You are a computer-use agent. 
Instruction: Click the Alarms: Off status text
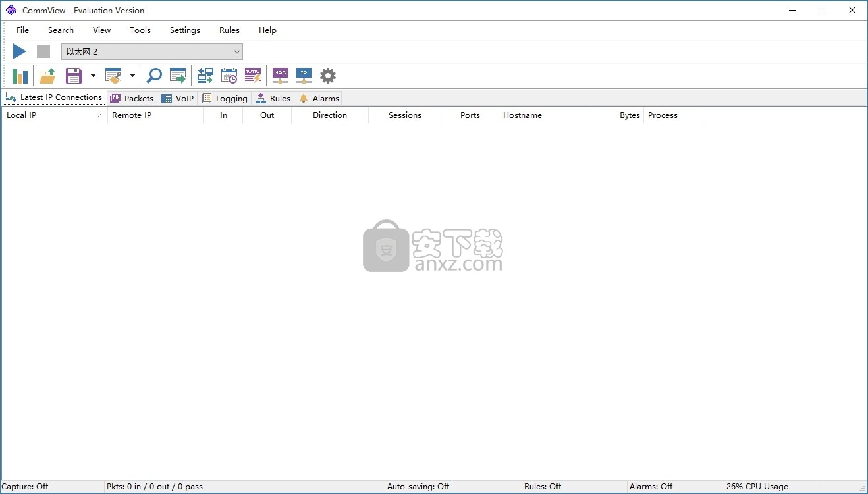(x=651, y=487)
